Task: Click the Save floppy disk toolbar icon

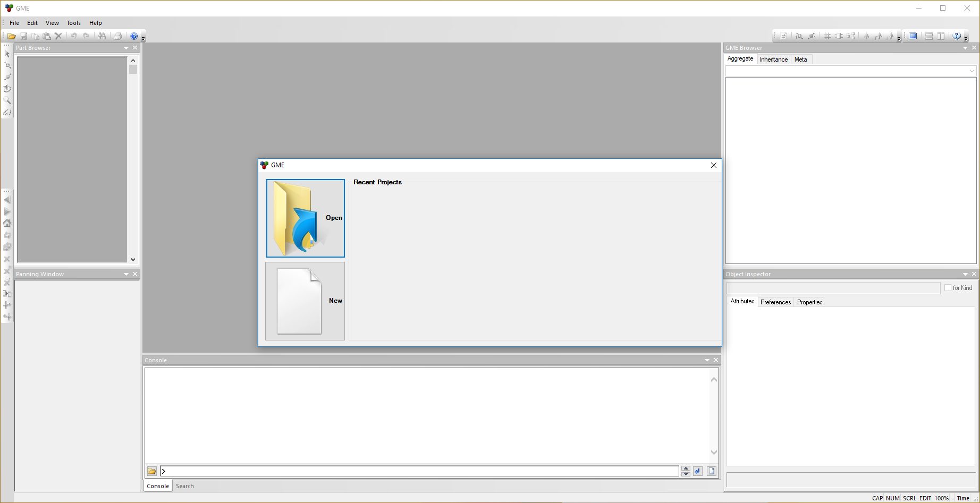Action: (23, 36)
